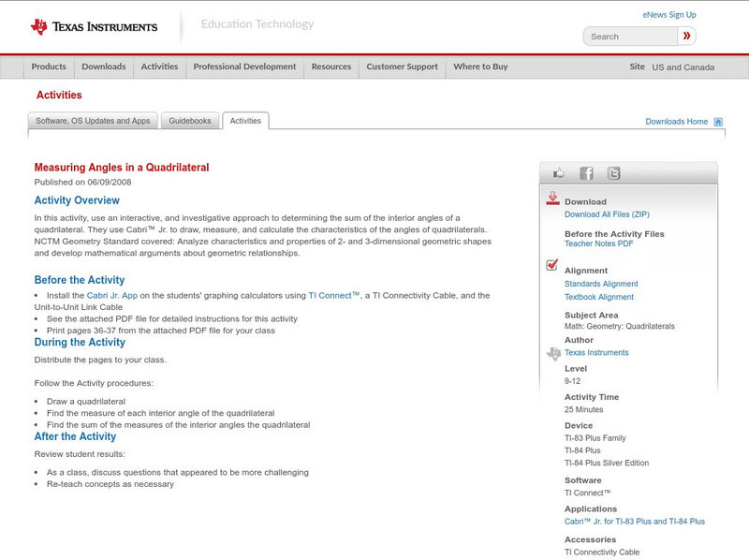Click the Published on 06/09/2008 text
Screen dimensions: 749x560
coord(82,182)
